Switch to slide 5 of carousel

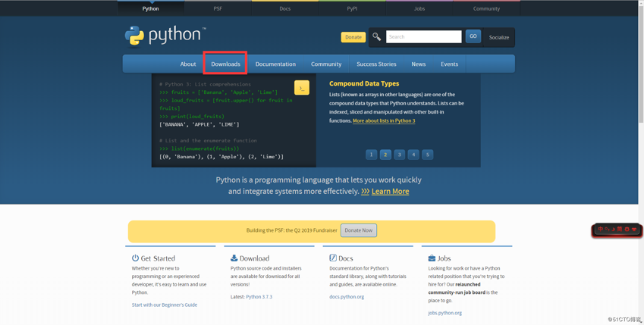tap(427, 155)
